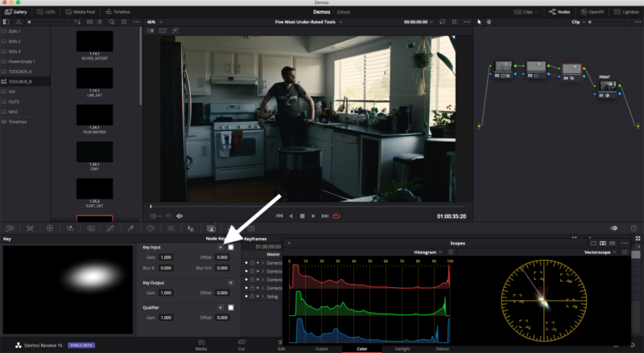
Task: Expand viewer to full screen icon
Action: point(454,22)
